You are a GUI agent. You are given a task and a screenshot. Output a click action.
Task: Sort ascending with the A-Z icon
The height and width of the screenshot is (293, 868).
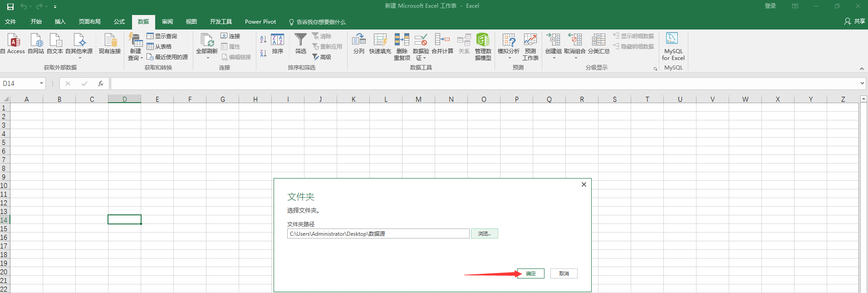coord(263,40)
